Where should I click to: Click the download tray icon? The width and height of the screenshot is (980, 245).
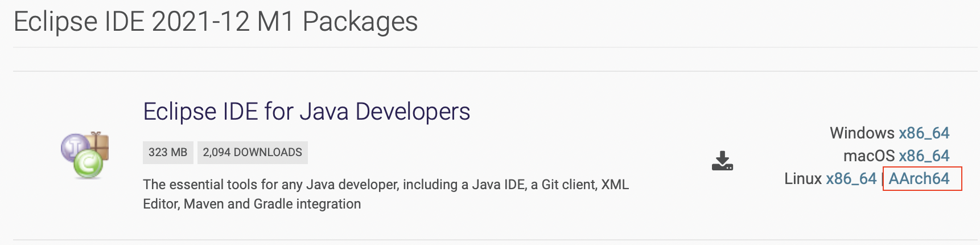click(722, 161)
